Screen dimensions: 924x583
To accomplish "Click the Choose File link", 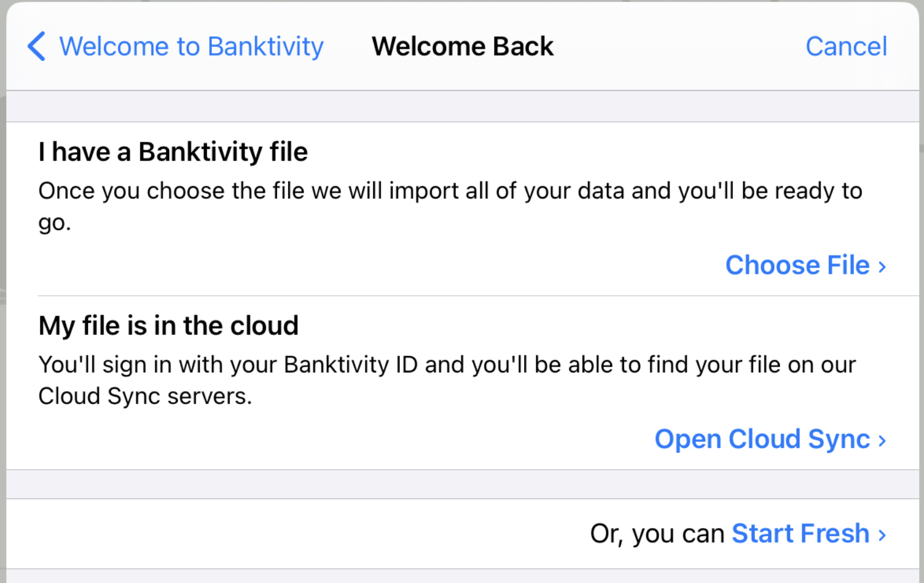I will pos(797,265).
